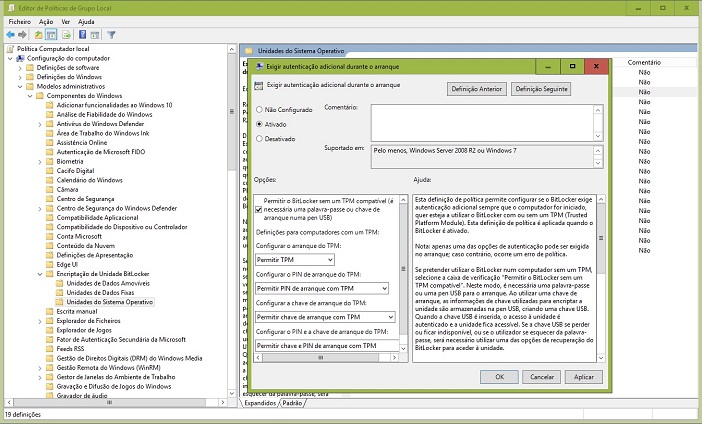Click the folder icon in the Unidades do Sistema Operativo header
The width and height of the screenshot is (702, 424).
click(249, 51)
